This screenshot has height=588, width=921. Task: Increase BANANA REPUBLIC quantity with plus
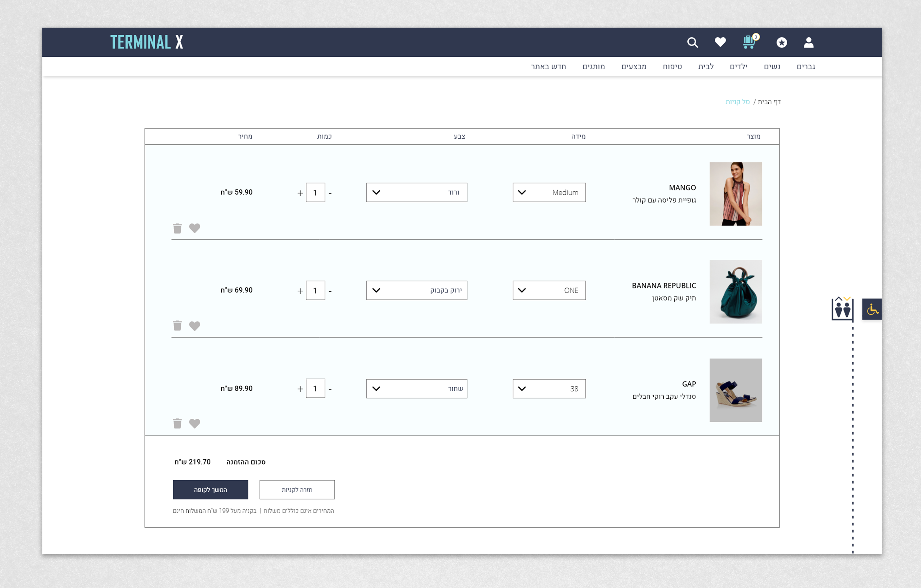[300, 291]
